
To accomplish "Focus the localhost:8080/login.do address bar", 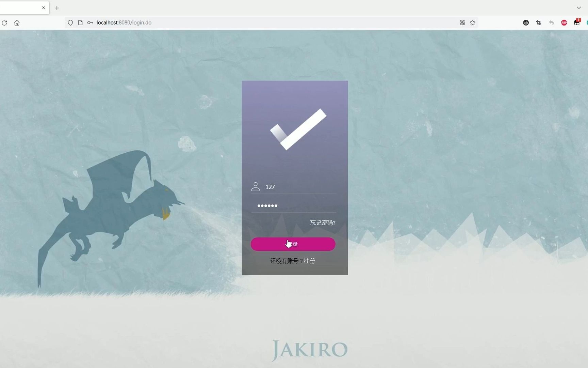I will [x=272, y=23].
